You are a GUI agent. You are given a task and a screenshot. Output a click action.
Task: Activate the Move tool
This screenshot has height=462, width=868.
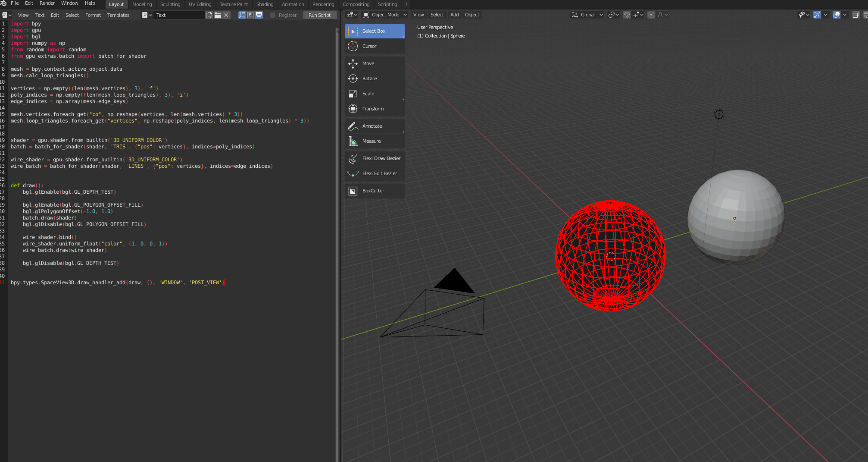374,63
